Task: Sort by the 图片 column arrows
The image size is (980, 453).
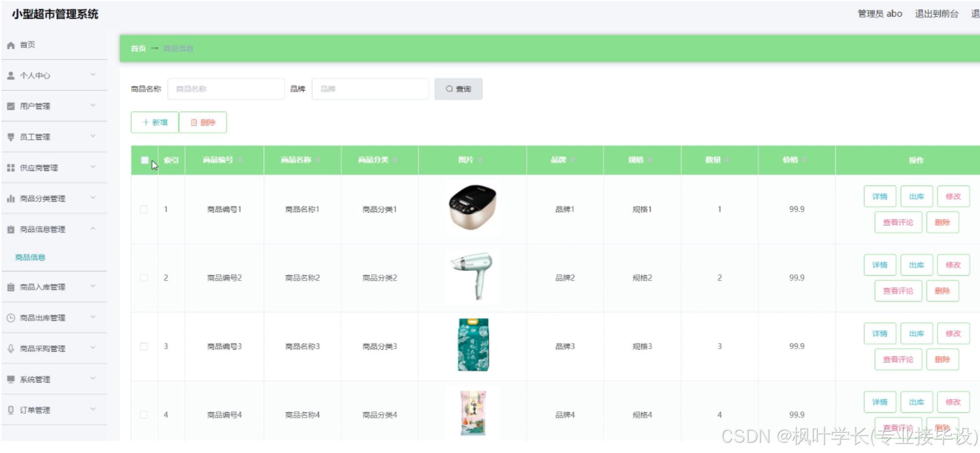Action: pos(480,160)
